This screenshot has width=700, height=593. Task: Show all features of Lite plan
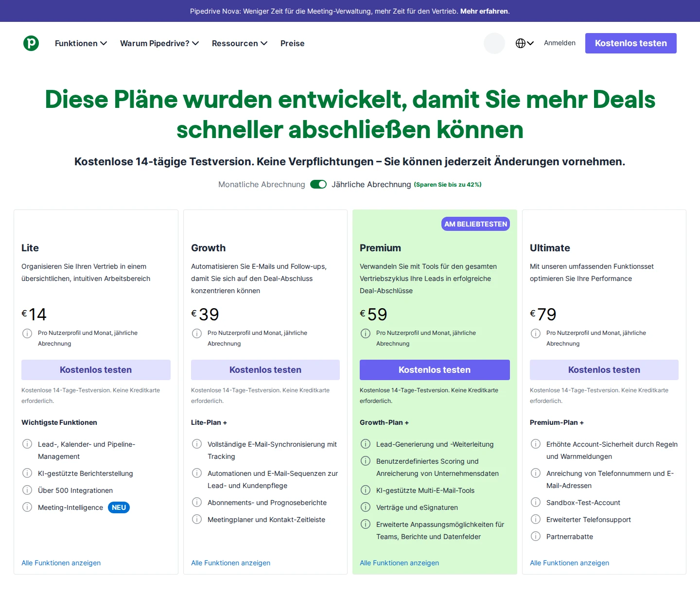[x=61, y=563]
